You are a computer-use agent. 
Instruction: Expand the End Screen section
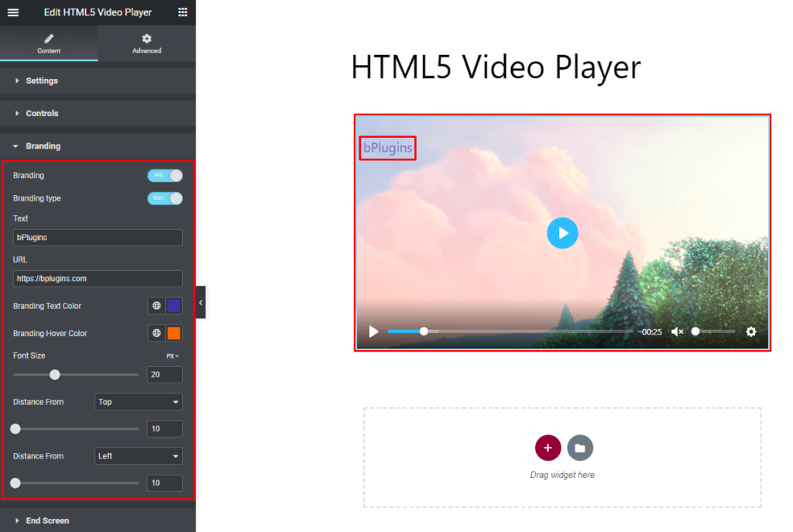[x=49, y=520]
